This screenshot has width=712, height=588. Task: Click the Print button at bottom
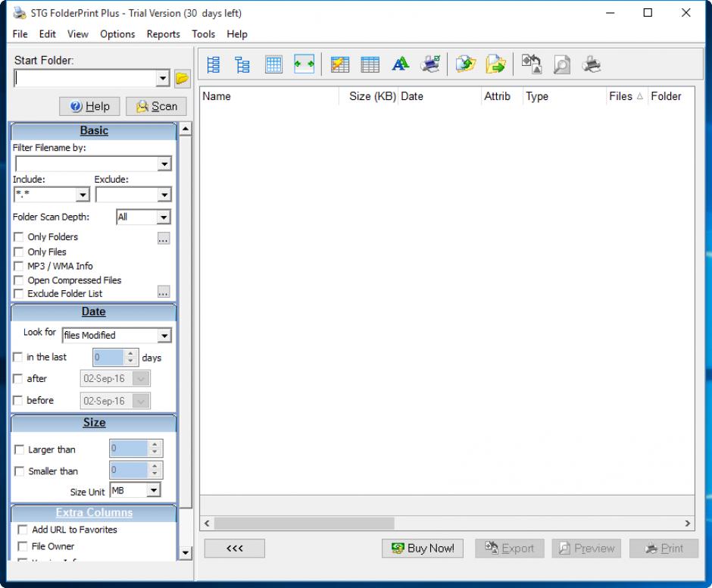(x=664, y=549)
